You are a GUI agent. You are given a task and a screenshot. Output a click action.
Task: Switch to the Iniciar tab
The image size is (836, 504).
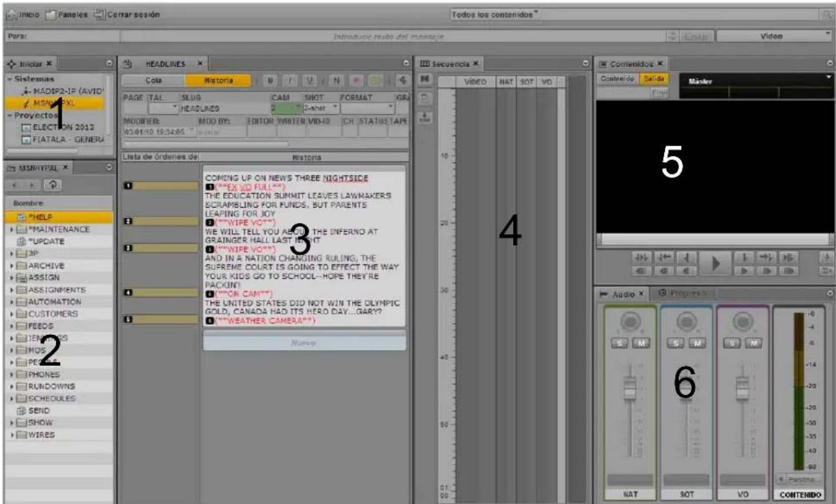[x=30, y=64]
